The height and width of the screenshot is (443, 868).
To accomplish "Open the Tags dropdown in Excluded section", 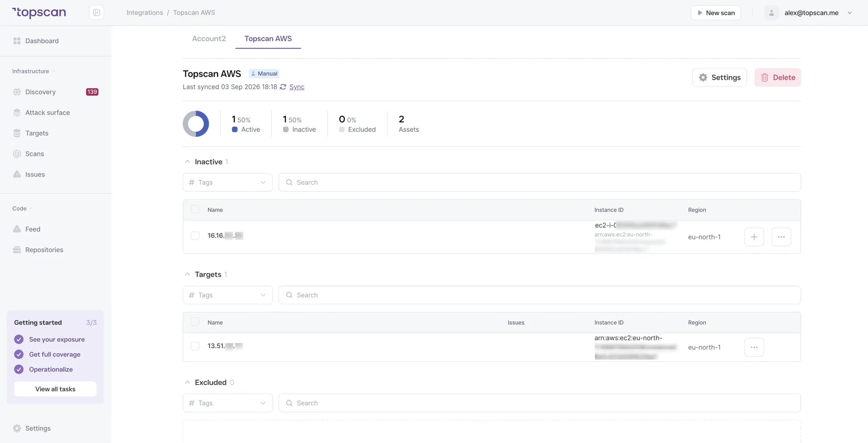I will 228,403.
